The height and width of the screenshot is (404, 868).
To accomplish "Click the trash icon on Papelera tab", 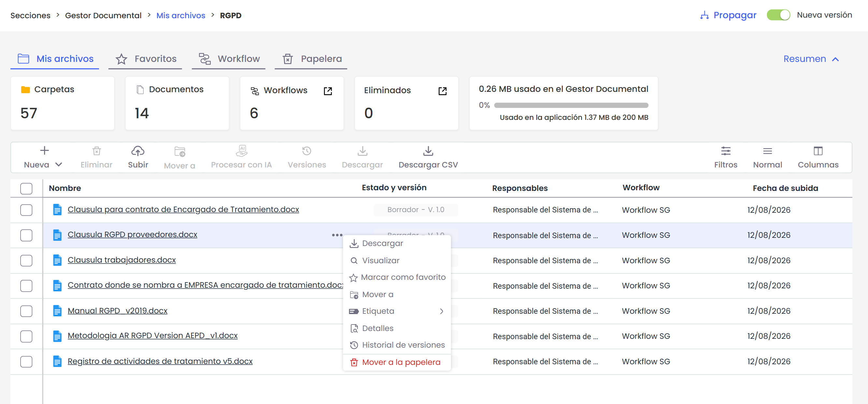I will point(287,59).
